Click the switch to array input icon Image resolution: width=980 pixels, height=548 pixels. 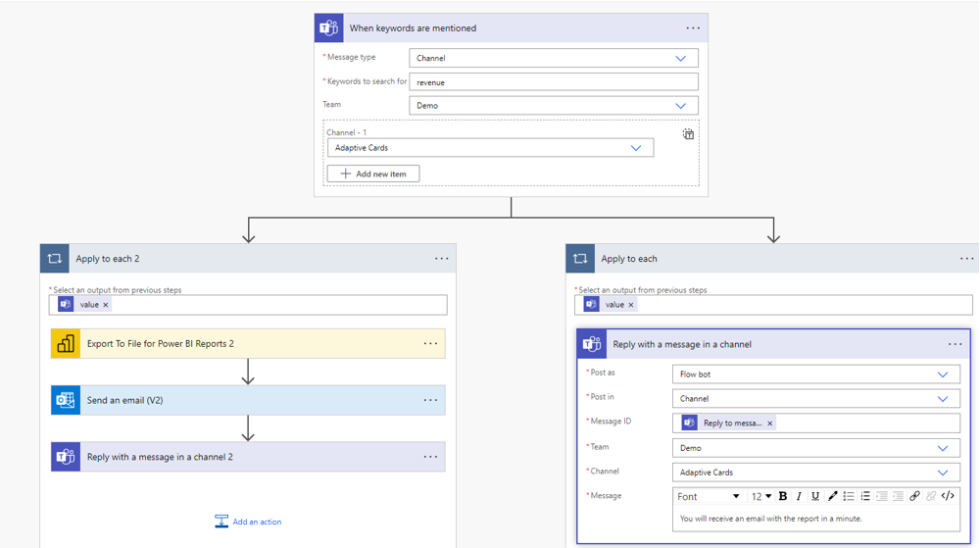coord(688,134)
